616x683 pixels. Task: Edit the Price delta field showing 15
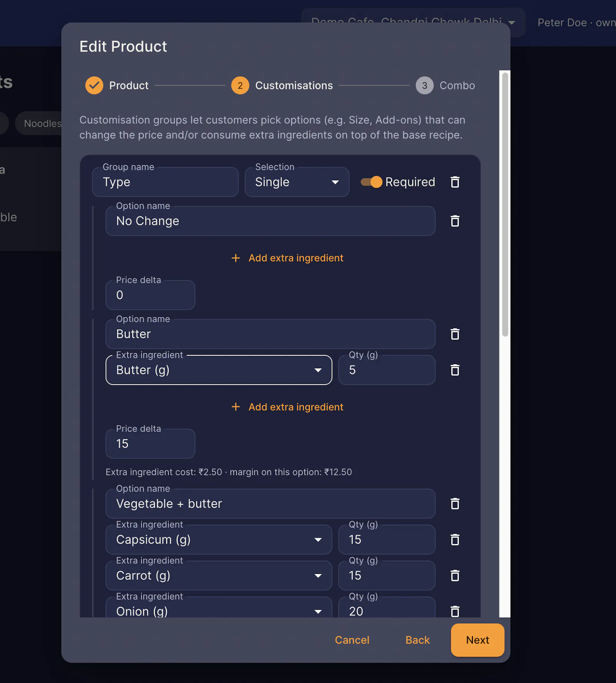click(150, 443)
